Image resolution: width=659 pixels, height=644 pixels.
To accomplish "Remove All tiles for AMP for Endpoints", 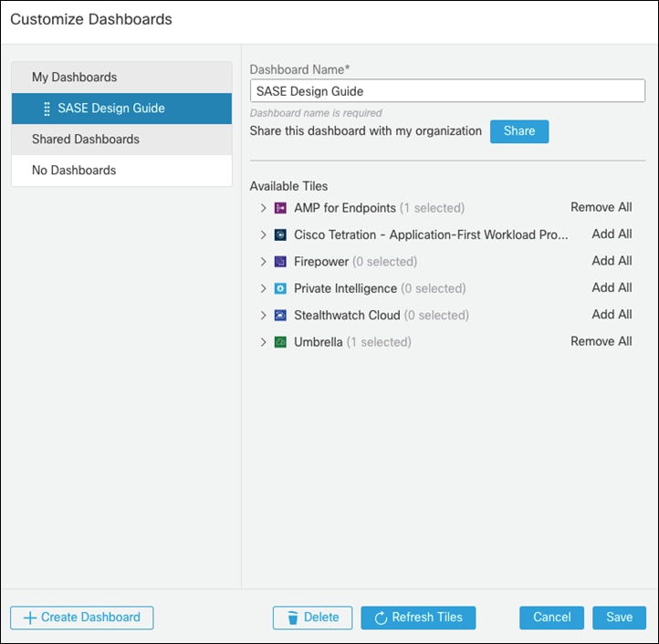I will [x=601, y=207].
